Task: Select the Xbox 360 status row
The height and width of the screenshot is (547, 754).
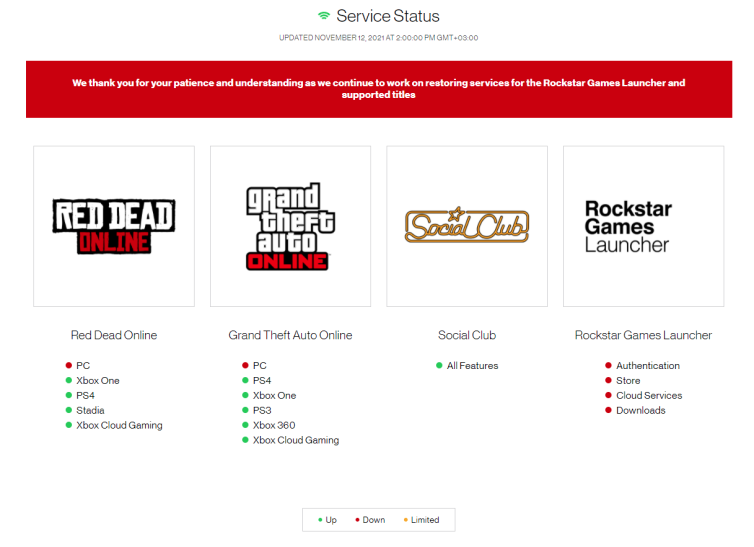Action: (269, 425)
